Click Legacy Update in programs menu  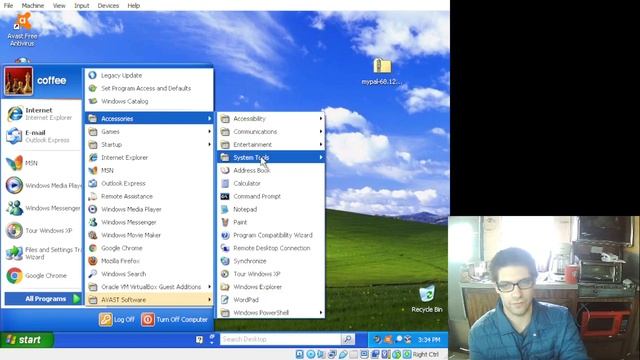click(x=149, y=76)
